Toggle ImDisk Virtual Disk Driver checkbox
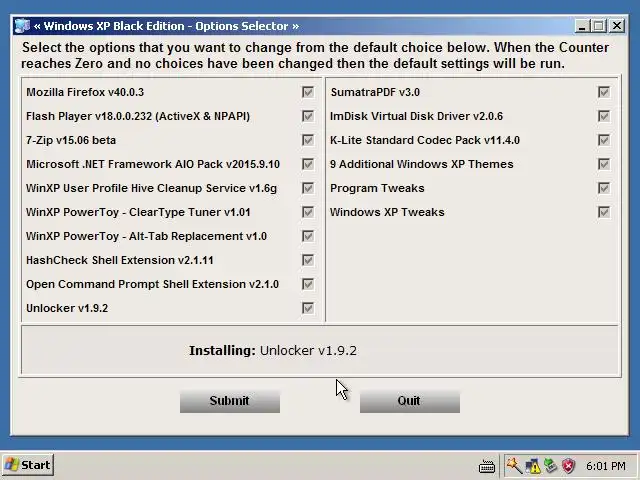640x480 pixels. (604, 116)
